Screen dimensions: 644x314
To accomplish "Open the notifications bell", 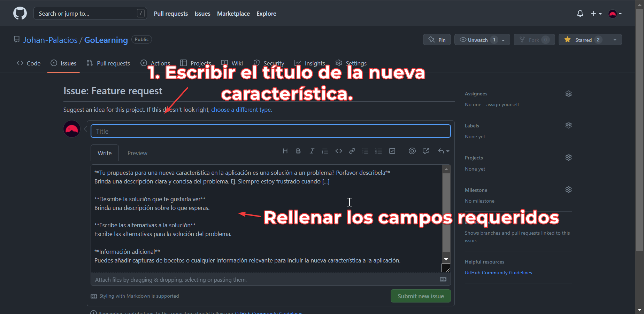I will click(580, 14).
